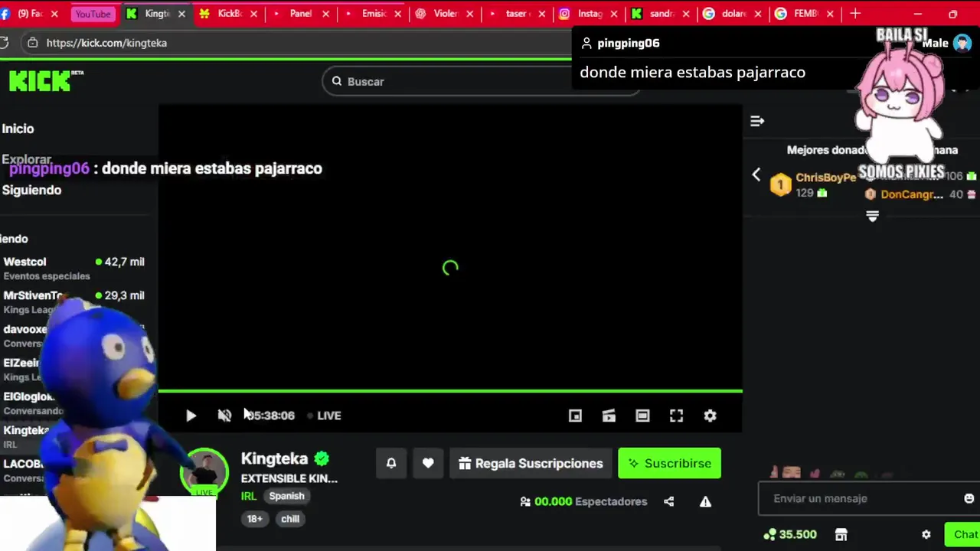Viewport: 980px width, 551px height.
Task: Switch to the taser browser tab
Action: [x=517, y=14]
